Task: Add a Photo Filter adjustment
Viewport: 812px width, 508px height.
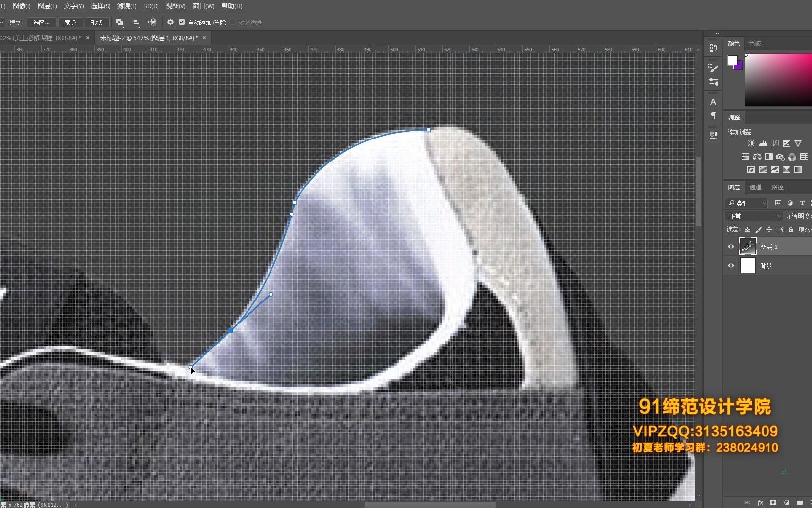Action: click(781, 157)
